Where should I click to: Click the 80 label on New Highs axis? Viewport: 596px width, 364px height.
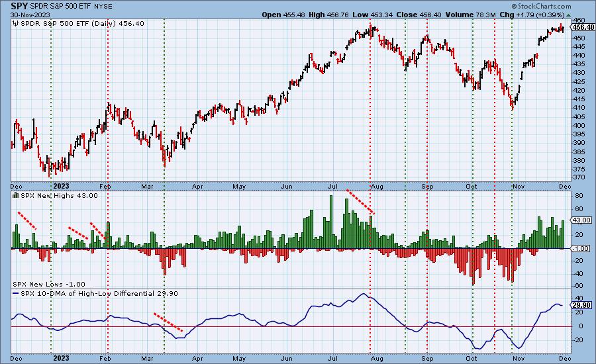click(579, 196)
